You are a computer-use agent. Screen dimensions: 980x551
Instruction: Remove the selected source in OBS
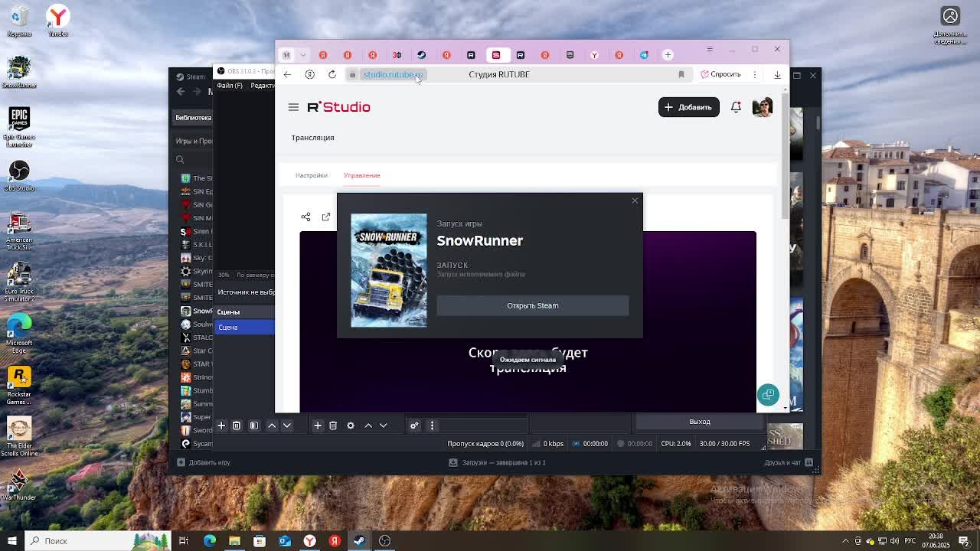(333, 425)
